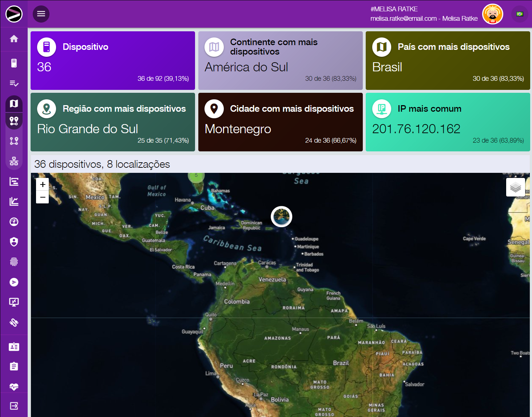Open the map layers selector
This screenshot has width=532, height=417.
[515, 187]
